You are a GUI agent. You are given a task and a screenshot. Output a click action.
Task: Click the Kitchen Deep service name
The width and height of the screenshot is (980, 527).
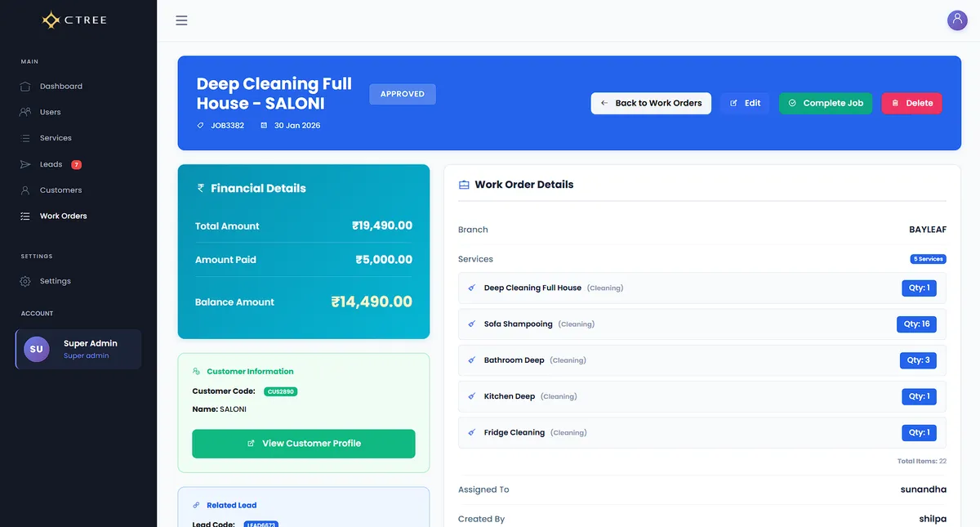click(510, 396)
